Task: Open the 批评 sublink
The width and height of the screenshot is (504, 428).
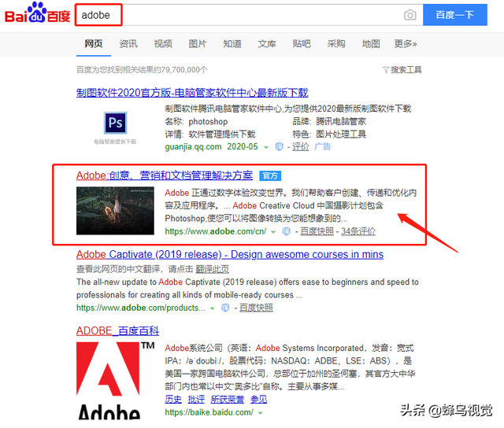Action: 196,399
